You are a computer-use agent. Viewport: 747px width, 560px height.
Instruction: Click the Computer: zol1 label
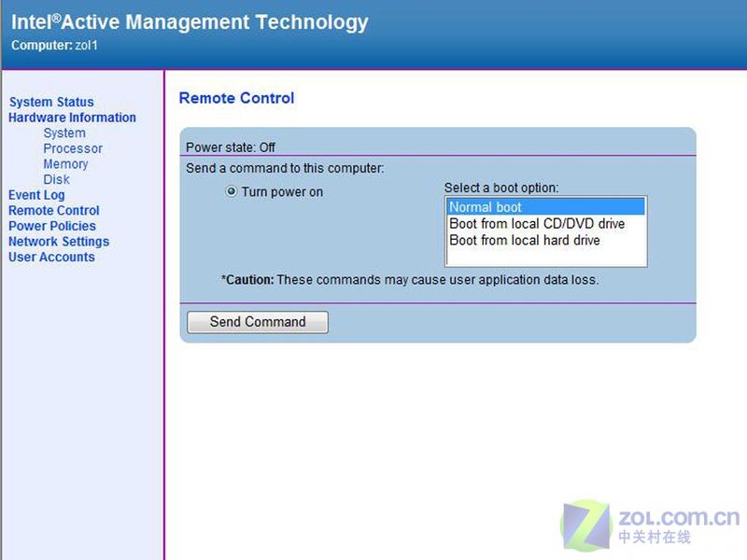54,45
